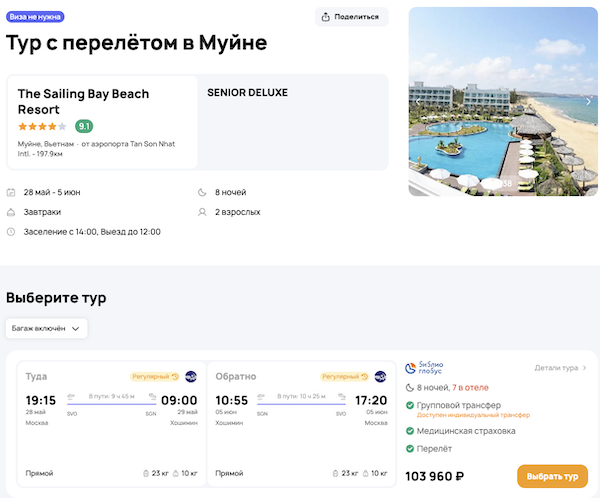
Task: Click the Медицинская страховка green checkmark
Action: tap(411, 431)
